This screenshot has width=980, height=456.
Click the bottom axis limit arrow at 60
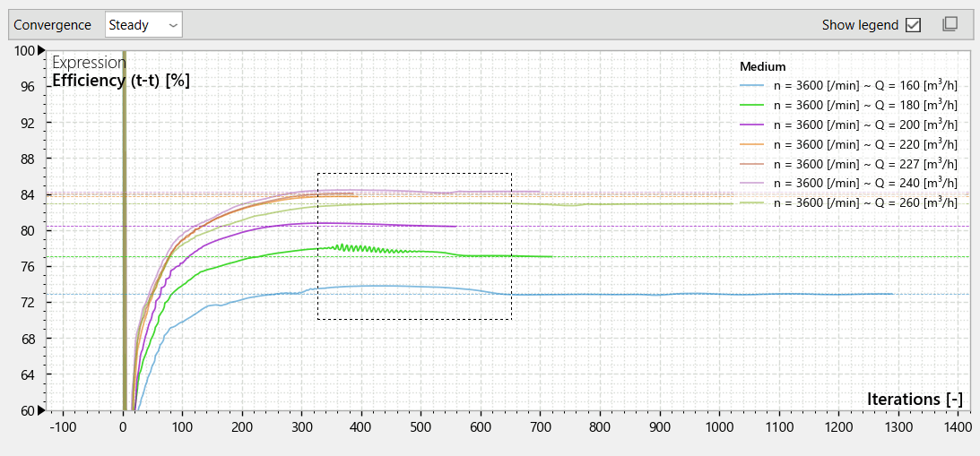(x=42, y=410)
